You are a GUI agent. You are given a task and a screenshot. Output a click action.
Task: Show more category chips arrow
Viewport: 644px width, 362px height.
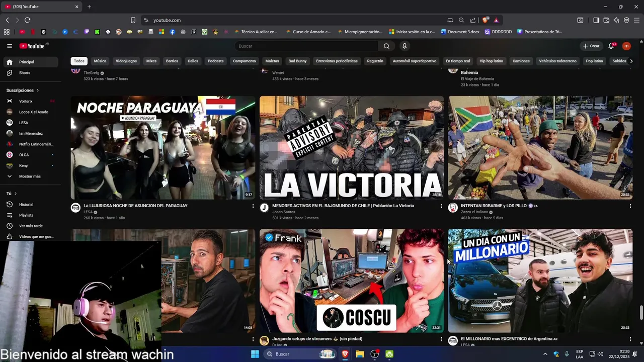point(631,61)
